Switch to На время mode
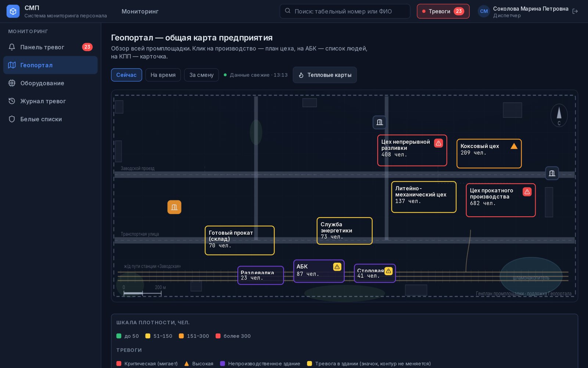Viewport: 588px width, 368px height. 163,75
